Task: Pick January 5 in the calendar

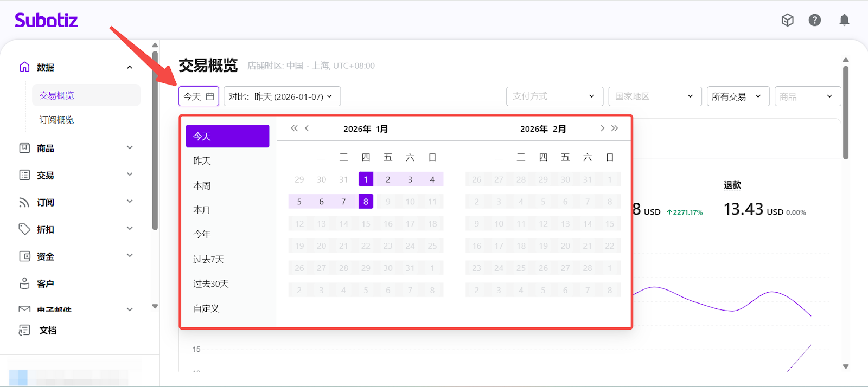Action: (299, 202)
